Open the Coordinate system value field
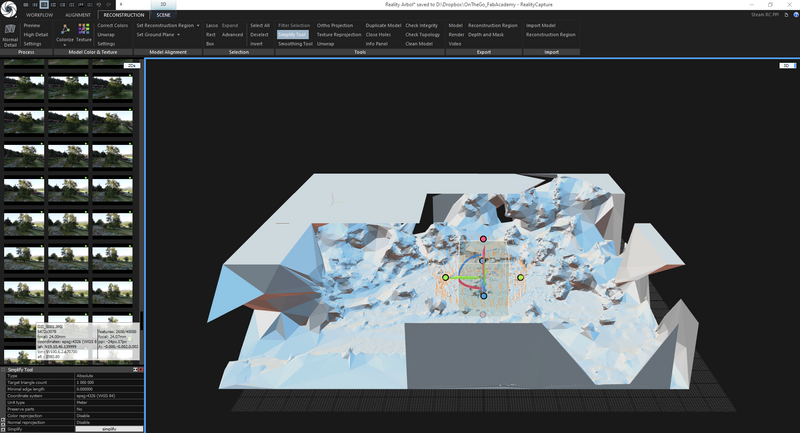 (x=109, y=396)
